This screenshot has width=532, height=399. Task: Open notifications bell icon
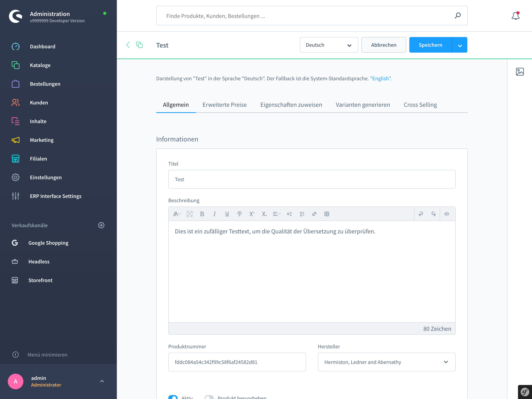click(x=515, y=16)
